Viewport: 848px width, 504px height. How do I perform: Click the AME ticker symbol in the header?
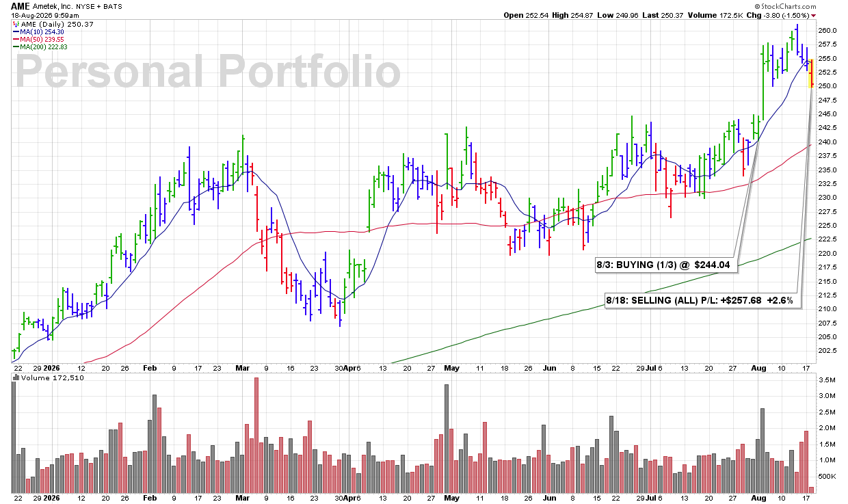tap(21, 5)
